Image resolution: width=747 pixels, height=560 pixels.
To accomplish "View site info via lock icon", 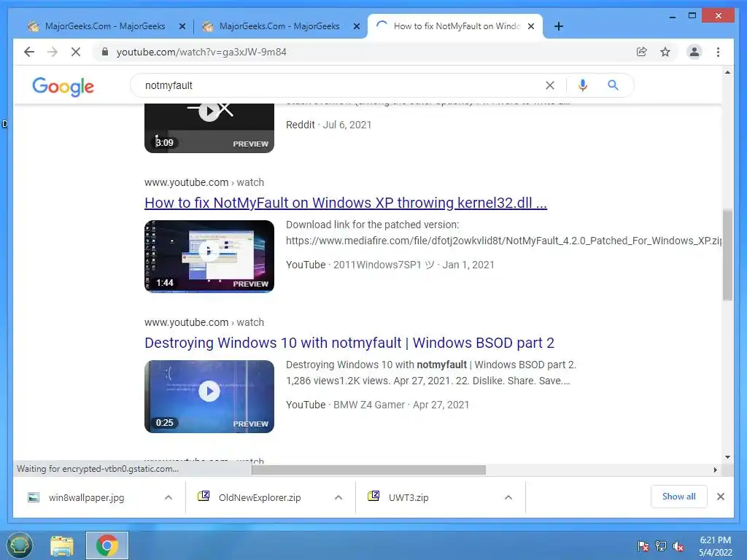I will pos(105,52).
